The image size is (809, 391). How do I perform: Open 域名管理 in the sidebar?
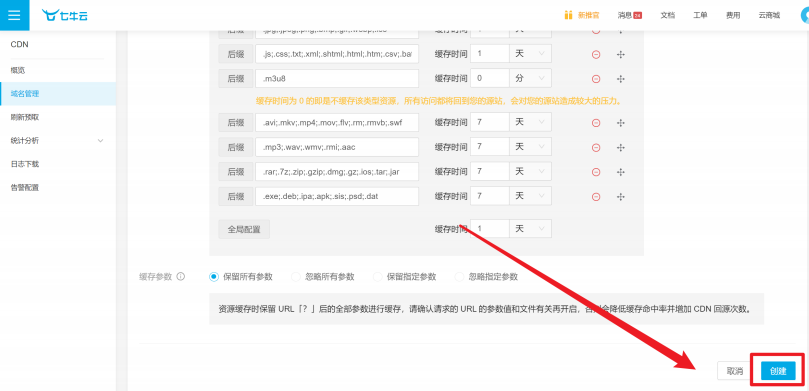tap(58, 93)
